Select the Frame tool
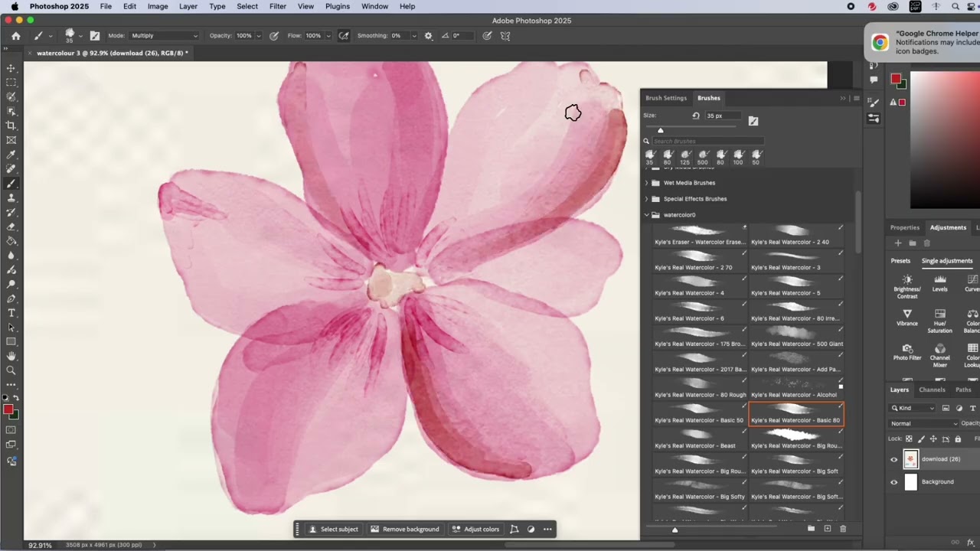 [11, 140]
